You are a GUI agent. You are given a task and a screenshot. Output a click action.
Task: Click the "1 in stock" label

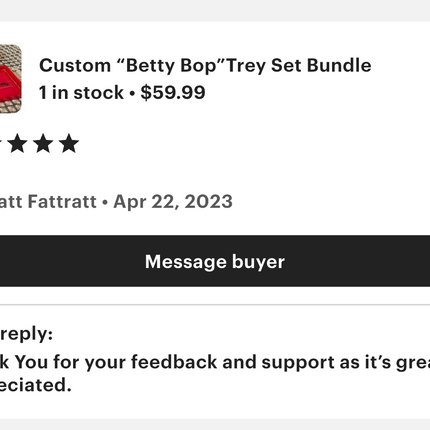point(81,93)
